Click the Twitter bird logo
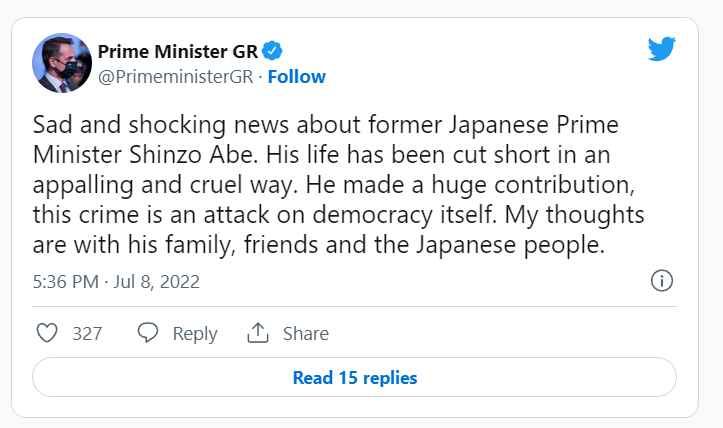 click(662, 49)
